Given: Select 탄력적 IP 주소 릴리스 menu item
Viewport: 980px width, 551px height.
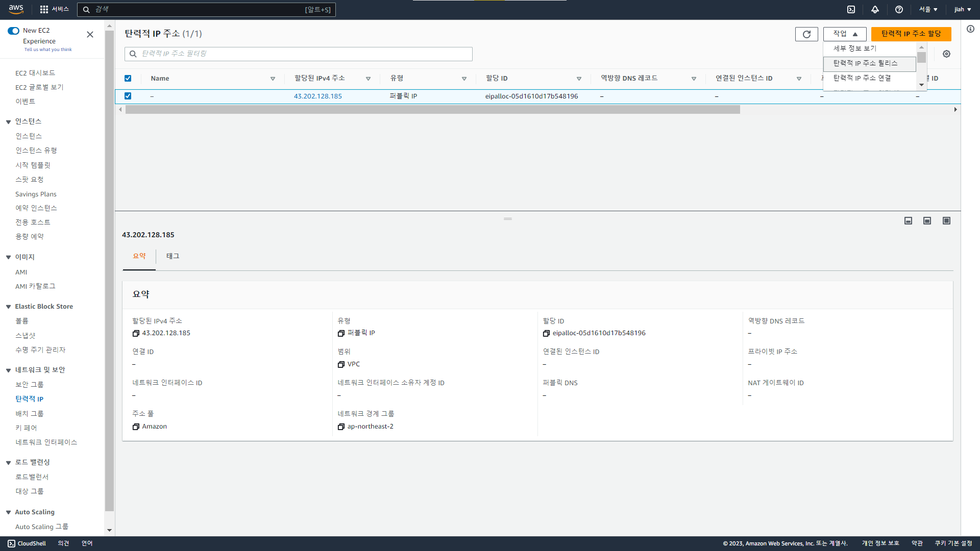Looking at the screenshot, I should (869, 63).
